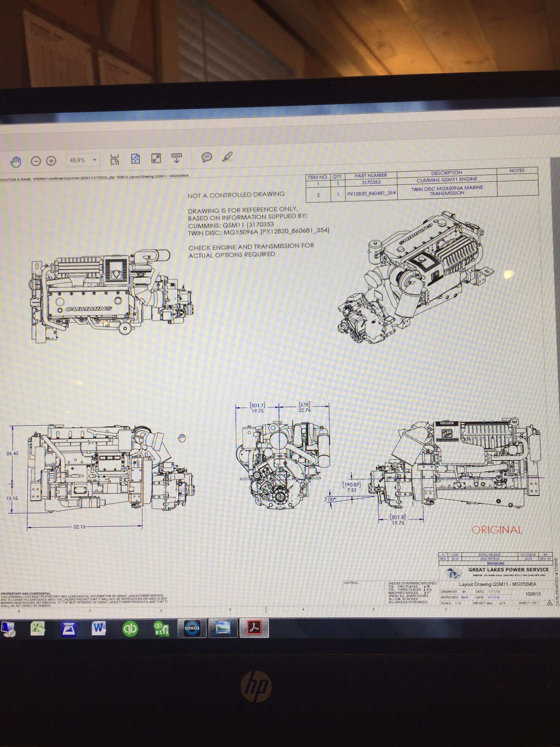Open the 48.9% zoom level dropdown
This screenshot has height=747, width=560.
83,160
